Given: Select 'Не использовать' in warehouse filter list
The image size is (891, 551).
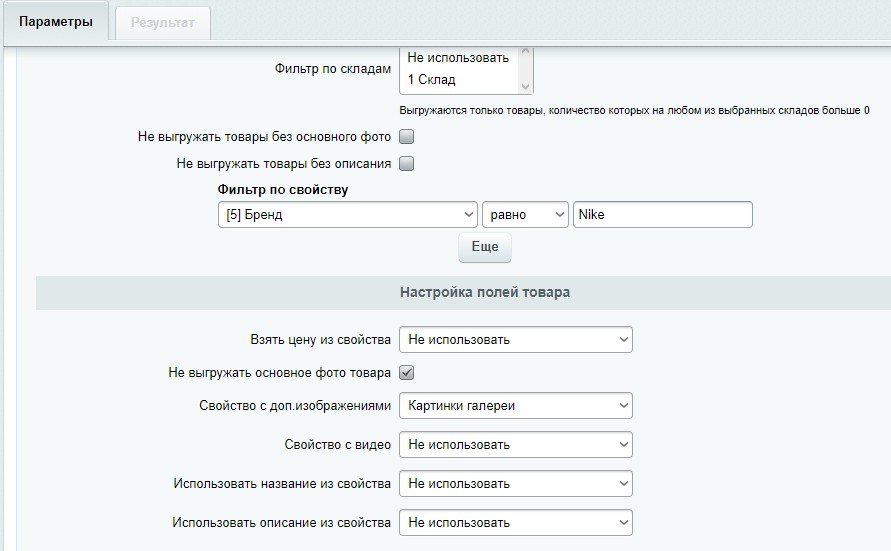Looking at the screenshot, I should [458, 58].
